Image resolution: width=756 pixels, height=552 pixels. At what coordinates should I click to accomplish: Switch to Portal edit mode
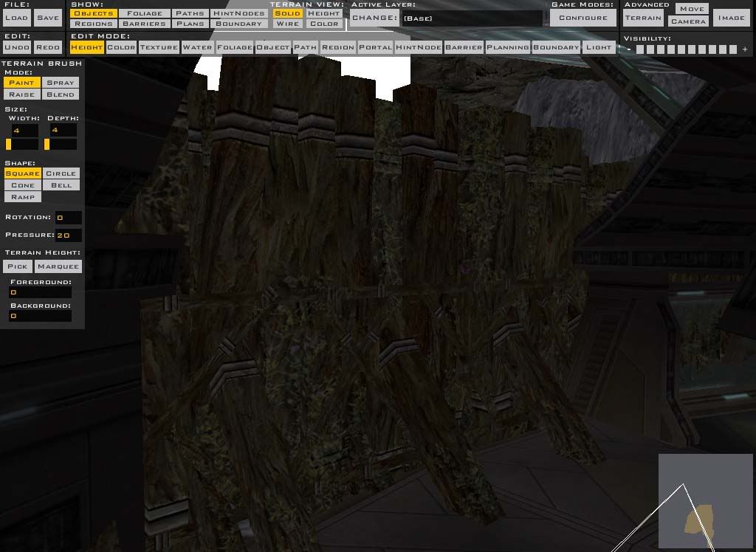pyautogui.click(x=375, y=47)
